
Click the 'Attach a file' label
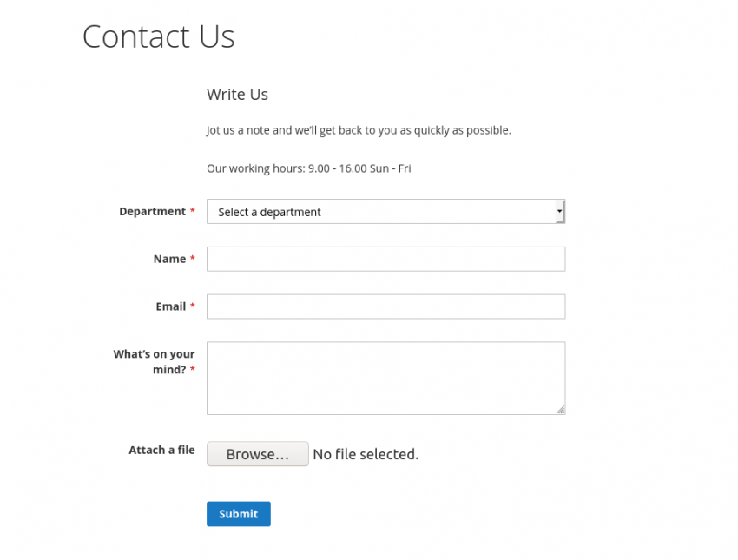tap(161, 450)
